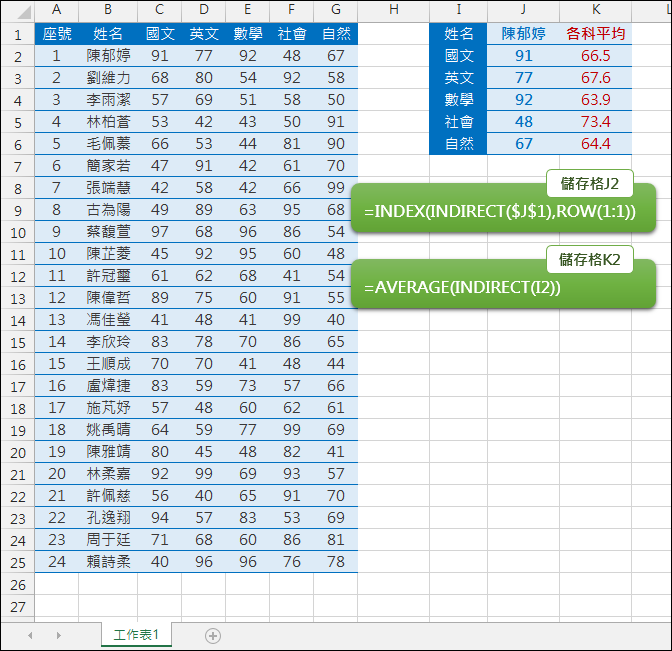The width and height of the screenshot is (672, 651).
Task: Select the name cell 李雨潔
Action: 108,99
